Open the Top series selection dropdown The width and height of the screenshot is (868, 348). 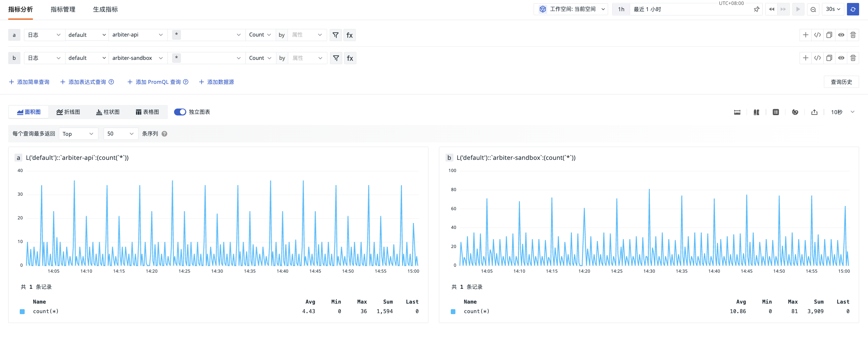pos(78,134)
